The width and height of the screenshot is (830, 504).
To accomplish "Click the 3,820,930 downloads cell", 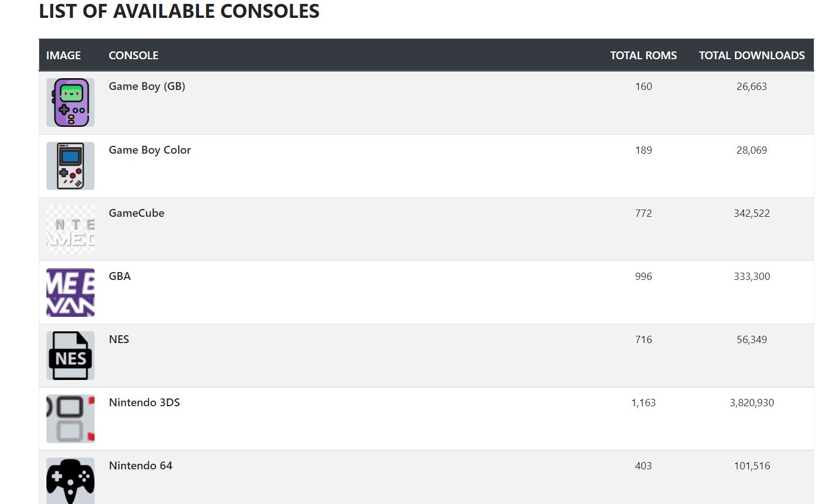I will [752, 403].
